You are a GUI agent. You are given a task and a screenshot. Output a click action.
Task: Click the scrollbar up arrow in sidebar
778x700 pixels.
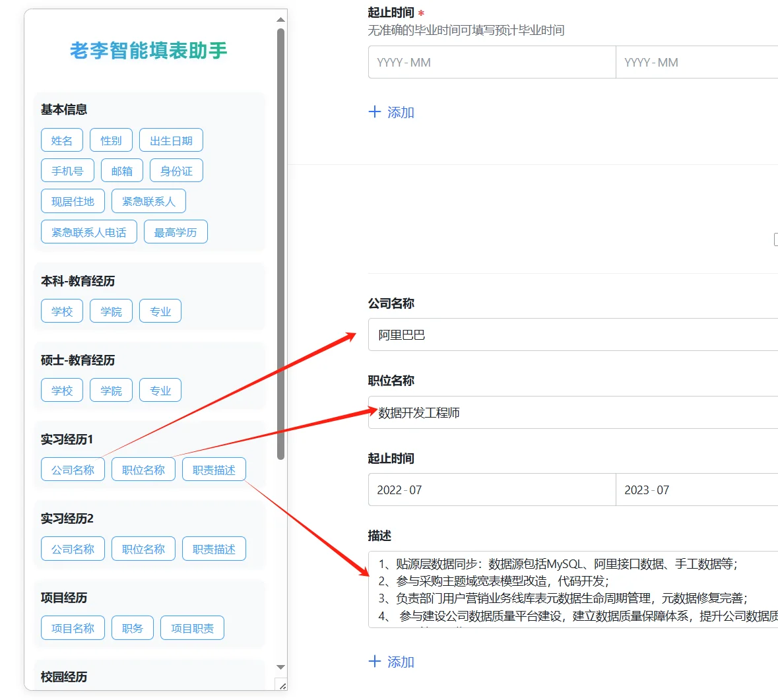point(280,19)
